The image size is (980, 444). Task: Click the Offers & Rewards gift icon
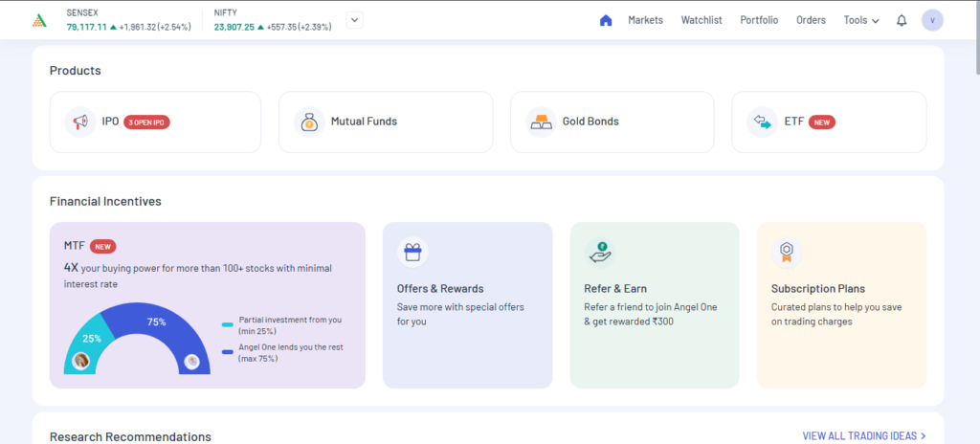pos(412,253)
